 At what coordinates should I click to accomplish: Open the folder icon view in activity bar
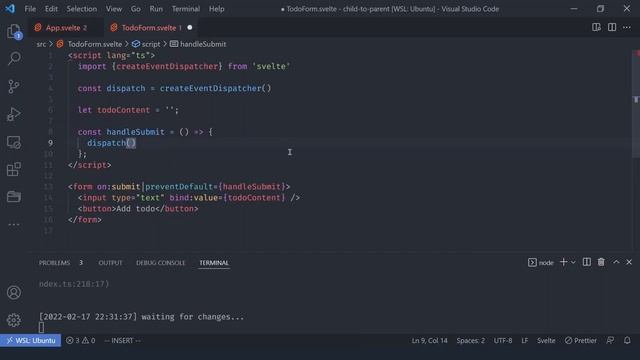click(14, 197)
